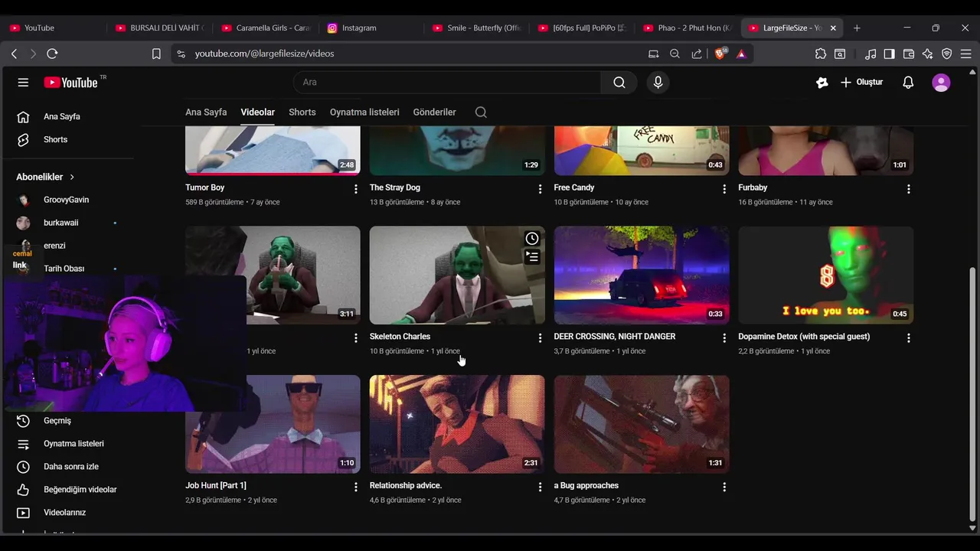The image size is (980, 551).
Task: Switch to the Instagram browser tab
Action: point(372,28)
